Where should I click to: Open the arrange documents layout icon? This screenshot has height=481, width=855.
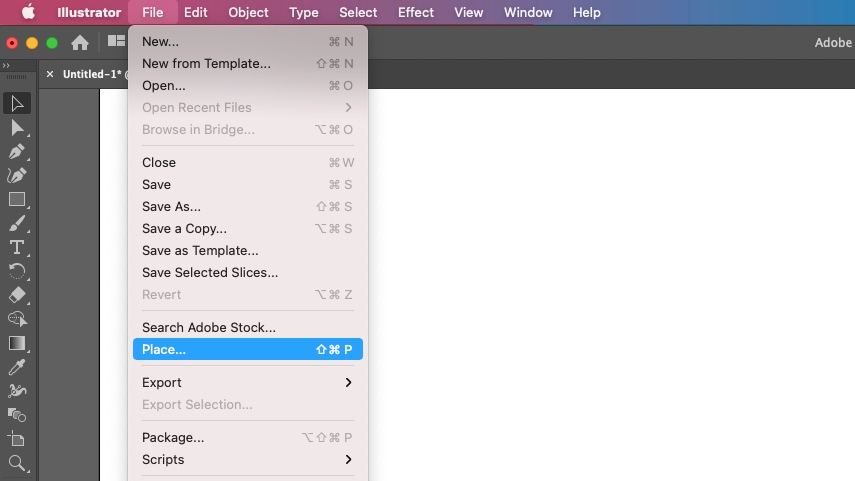click(116, 41)
